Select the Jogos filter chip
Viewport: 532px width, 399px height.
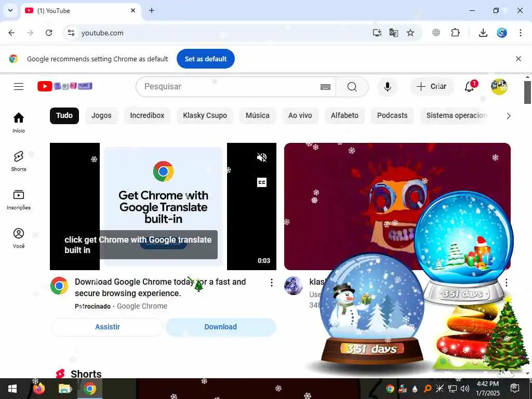point(101,116)
